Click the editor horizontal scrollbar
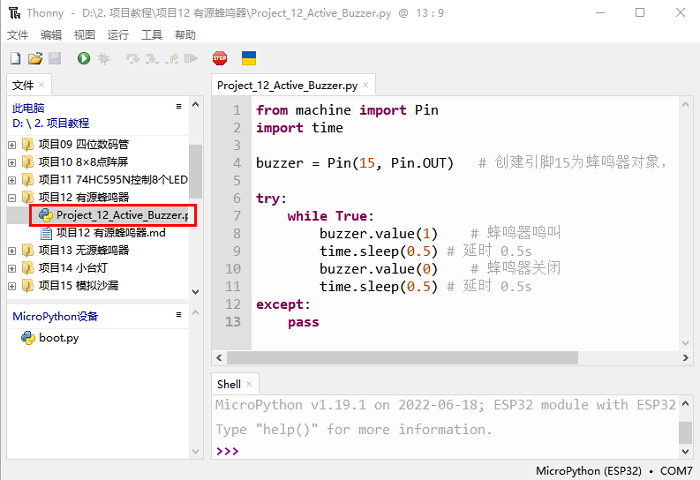The width and height of the screenshot is (700, 480). (x=440, y=358)
